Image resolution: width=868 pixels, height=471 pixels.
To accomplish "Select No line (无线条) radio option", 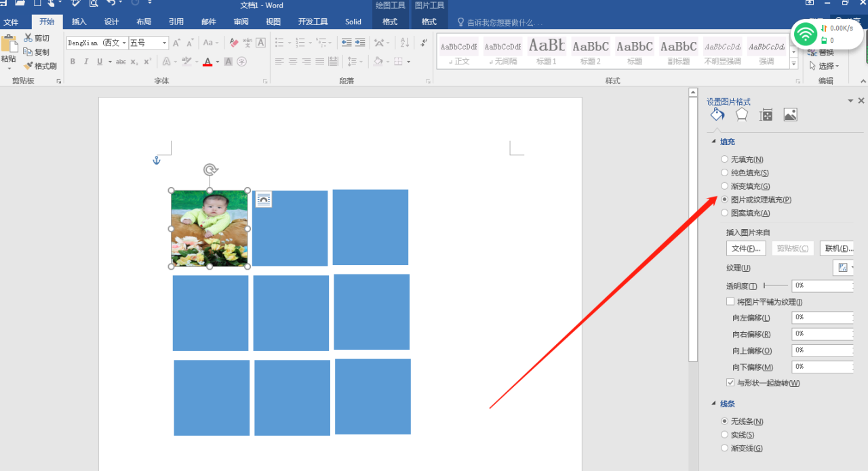I will click(x=724, y=422).
